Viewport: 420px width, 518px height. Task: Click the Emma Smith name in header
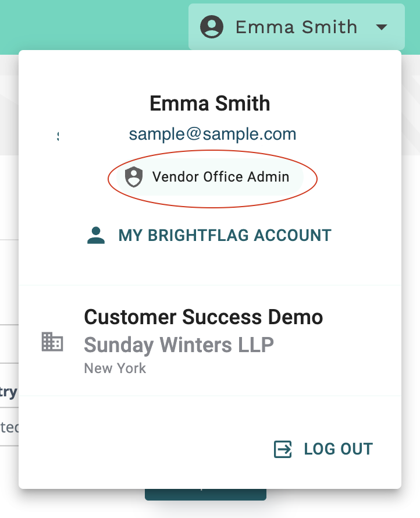[x=296, y=27]
